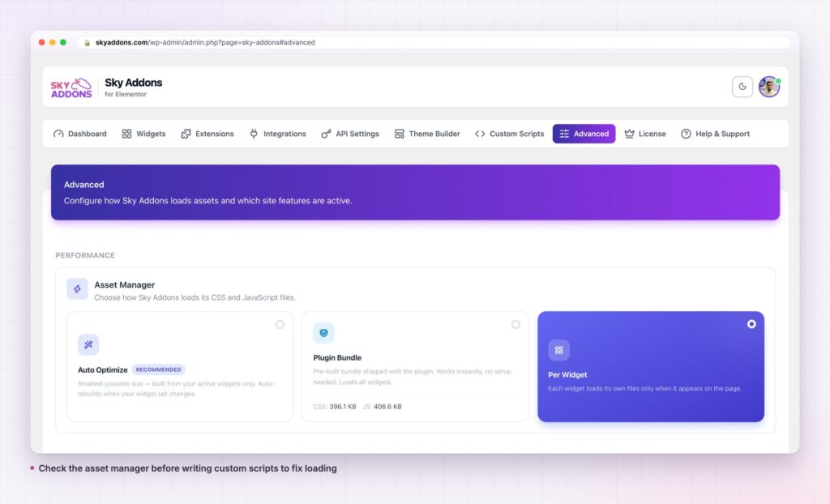Click the Asset Manager heading

[x=124, y=285]
